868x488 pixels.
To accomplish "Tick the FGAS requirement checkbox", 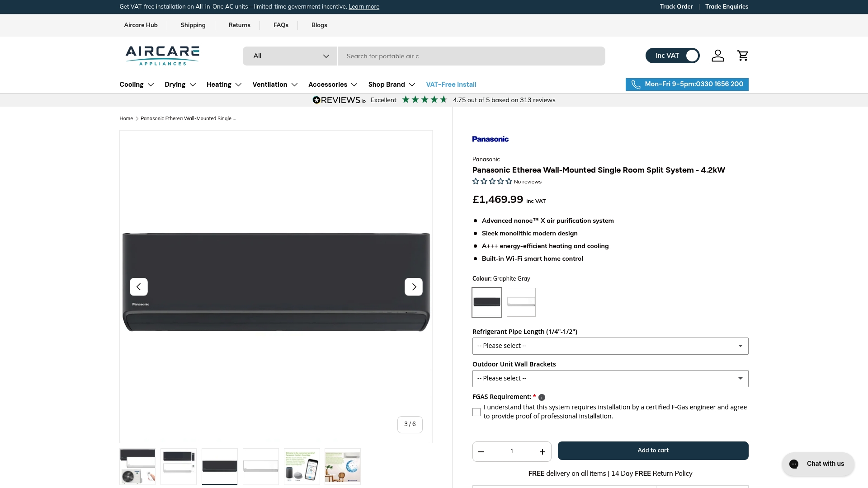I will click(x=476, y=412).
